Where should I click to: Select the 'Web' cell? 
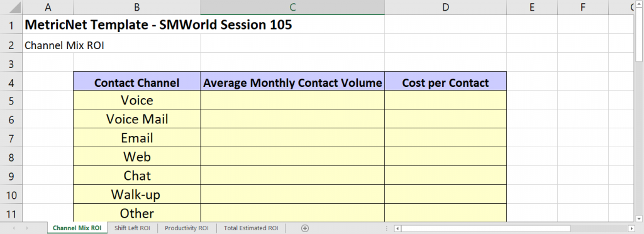click(x=136, y=157)
